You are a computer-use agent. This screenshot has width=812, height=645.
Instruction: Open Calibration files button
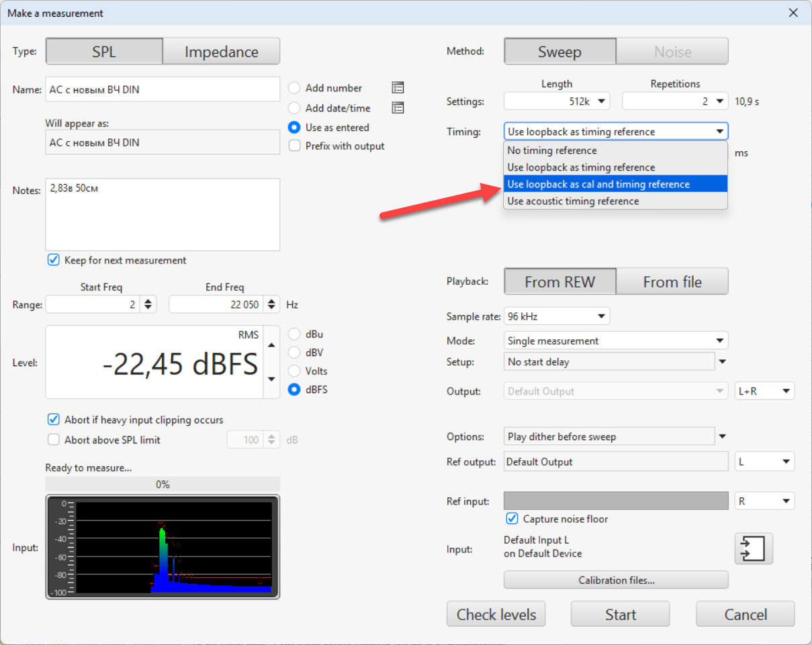pos(616,580)
